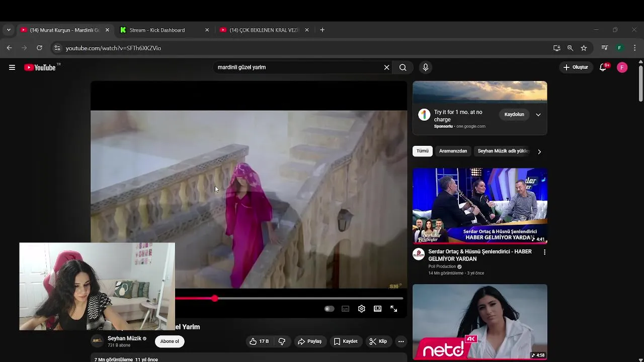This screenshot has width=644, height=362.
Task: Share the video with Paylaş
Action: point(309,341)
